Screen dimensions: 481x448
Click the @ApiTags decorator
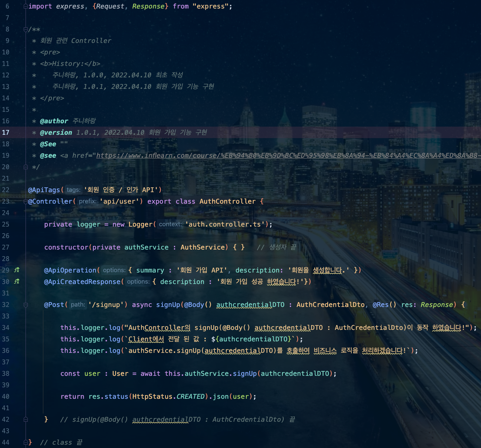[44, 190]
